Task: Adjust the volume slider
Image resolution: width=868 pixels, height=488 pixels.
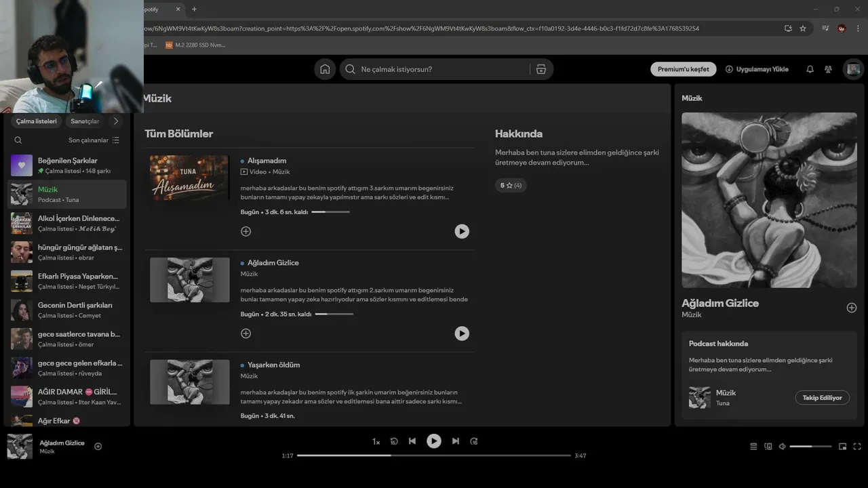Action: (810, 447)
